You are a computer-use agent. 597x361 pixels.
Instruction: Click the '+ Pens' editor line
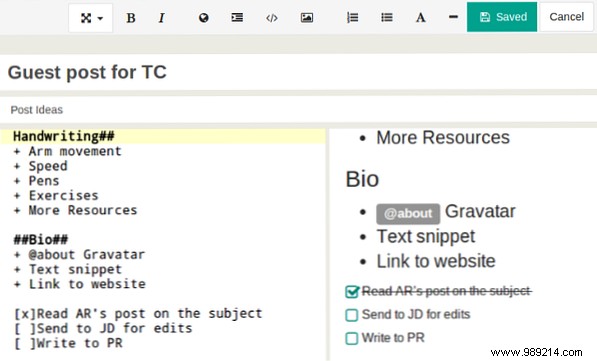[37, 180]
